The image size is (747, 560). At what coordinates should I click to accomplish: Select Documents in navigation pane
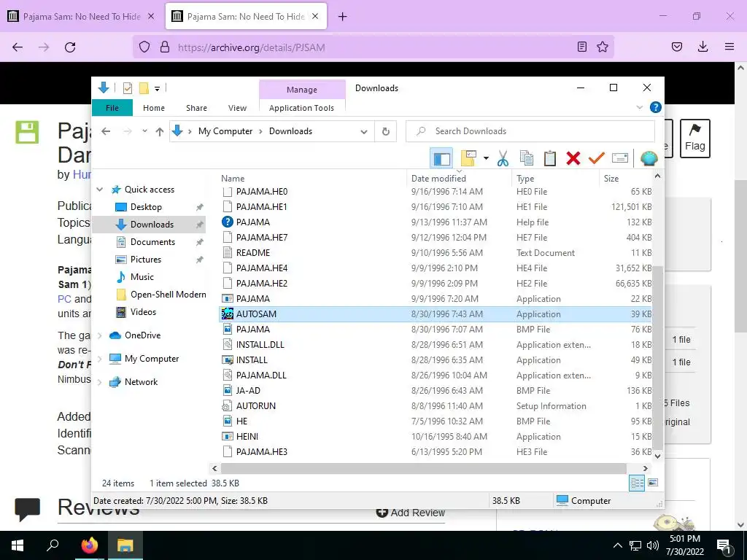[x=152, y=242]
